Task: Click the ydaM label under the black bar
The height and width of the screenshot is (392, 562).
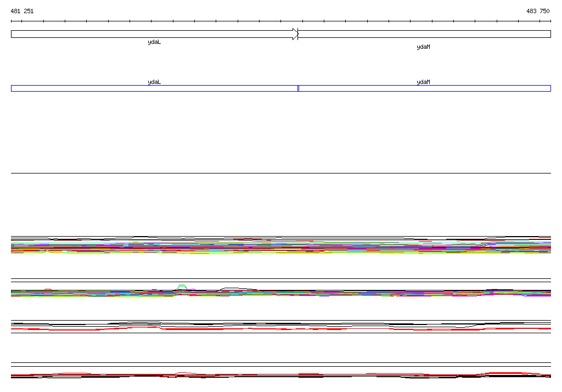Action: 423,47
